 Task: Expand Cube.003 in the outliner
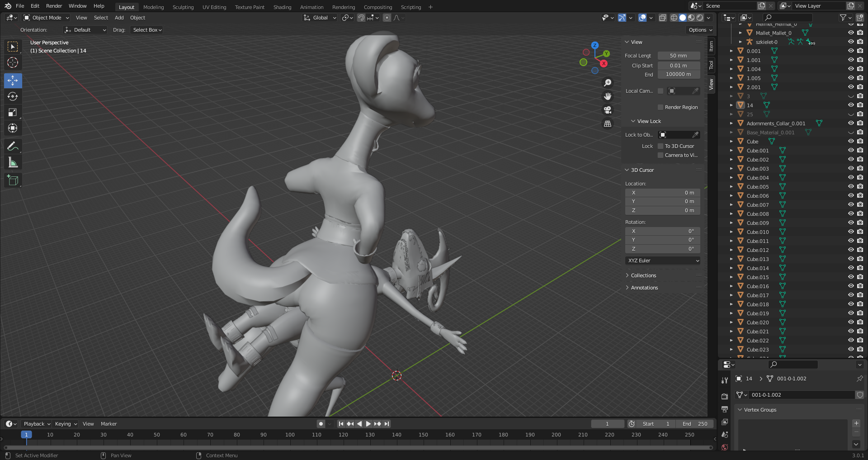(731, 168)
